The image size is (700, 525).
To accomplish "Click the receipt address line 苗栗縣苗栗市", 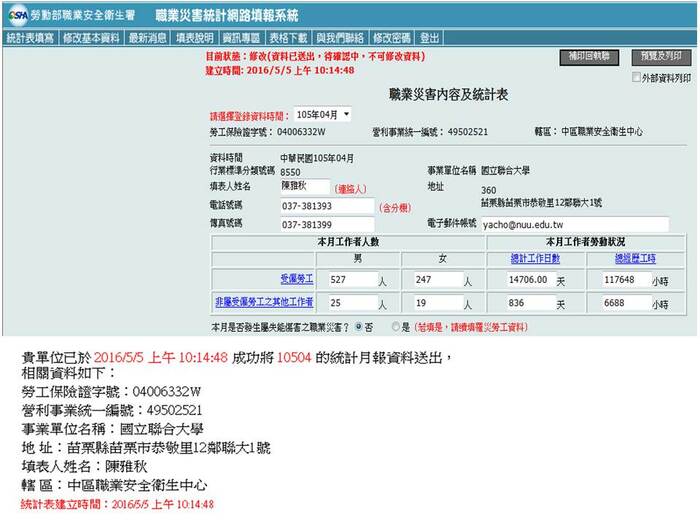I will (x=146, y=448).
